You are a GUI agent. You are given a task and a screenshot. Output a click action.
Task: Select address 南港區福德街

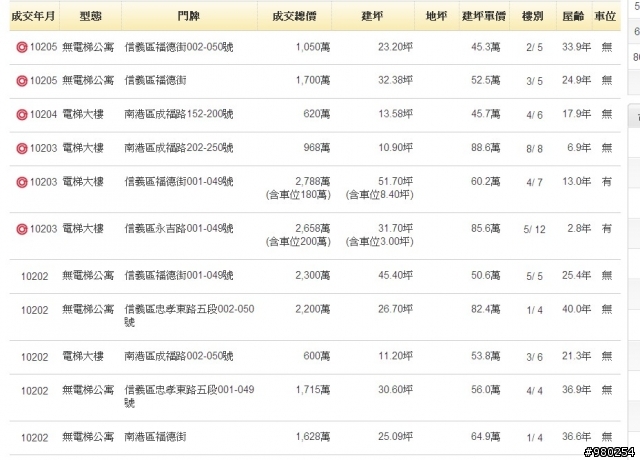tap(156, 437)
